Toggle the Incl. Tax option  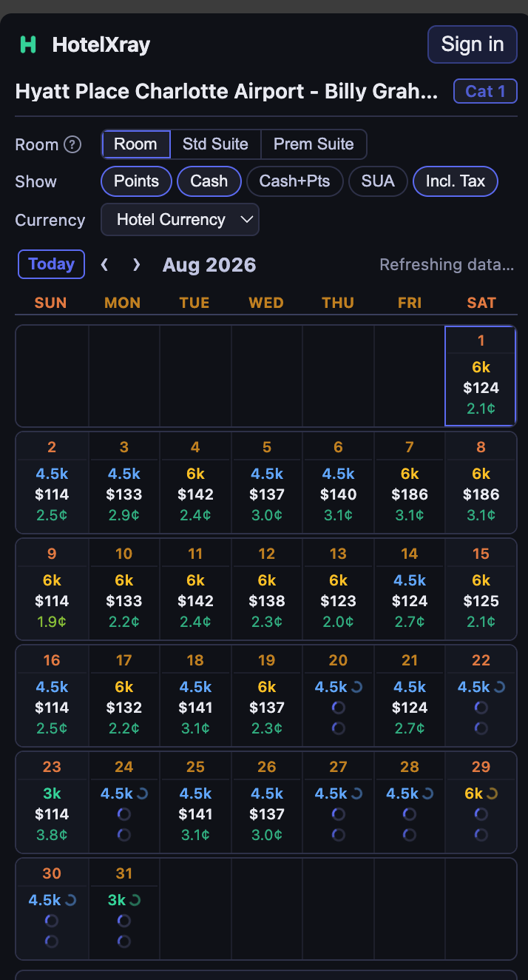[x=456, y=181]
